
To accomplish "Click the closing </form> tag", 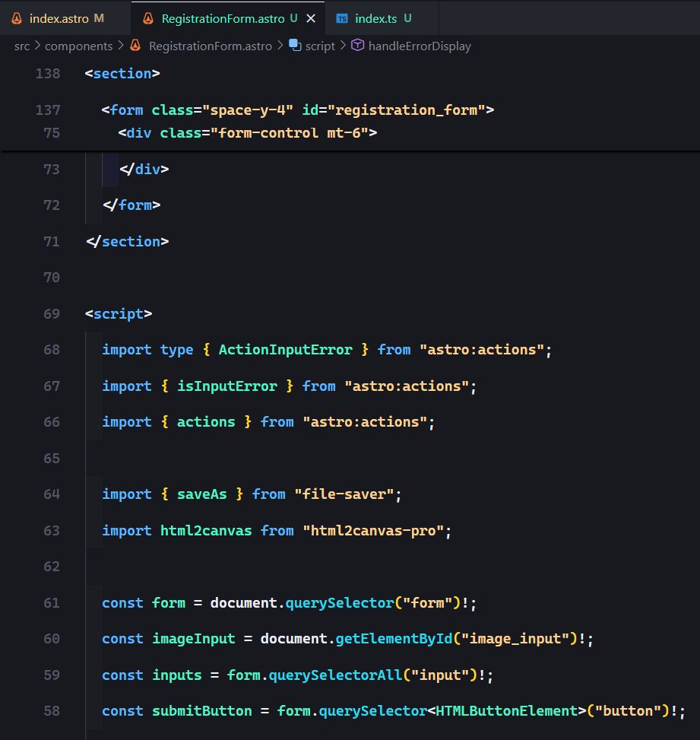I will click(131, 205).
